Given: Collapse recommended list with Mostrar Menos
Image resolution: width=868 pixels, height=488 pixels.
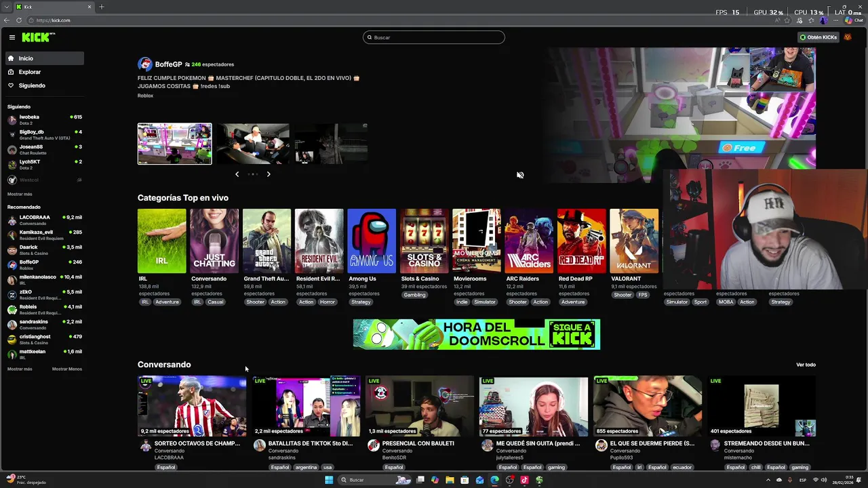Looking at the screenshot, I should (67, 369).
